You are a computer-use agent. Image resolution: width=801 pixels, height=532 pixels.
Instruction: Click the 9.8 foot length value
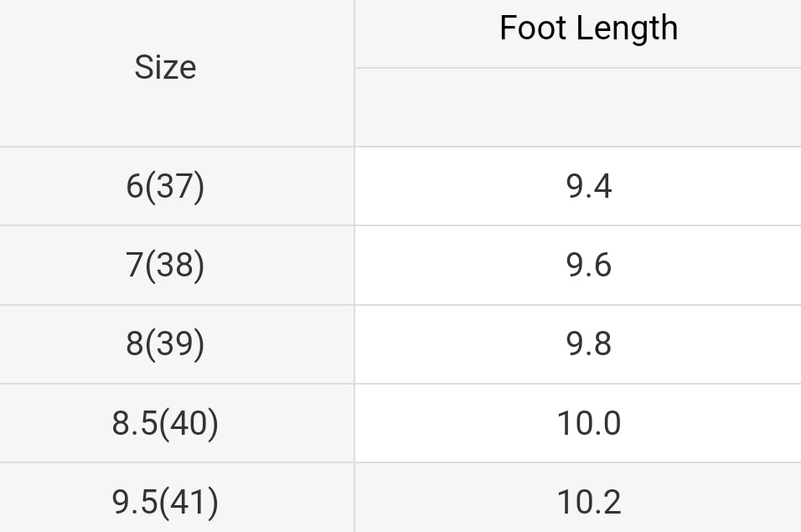(x=589, y=344)
